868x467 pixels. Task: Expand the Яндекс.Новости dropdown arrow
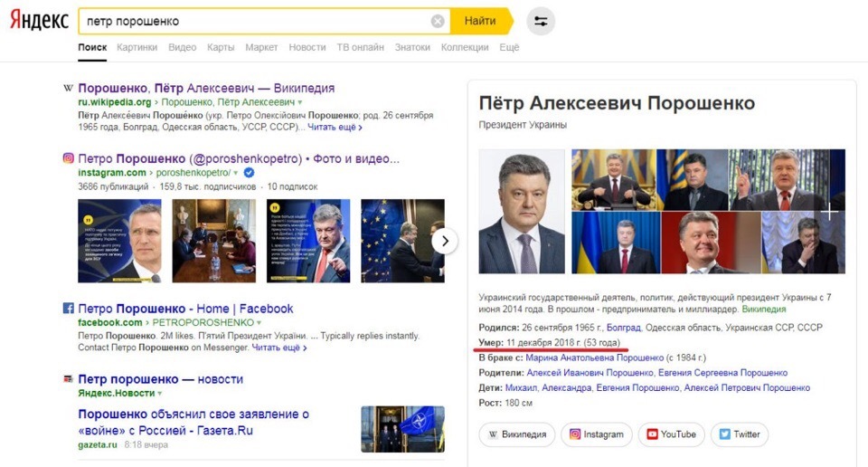[x=159, y=394]
